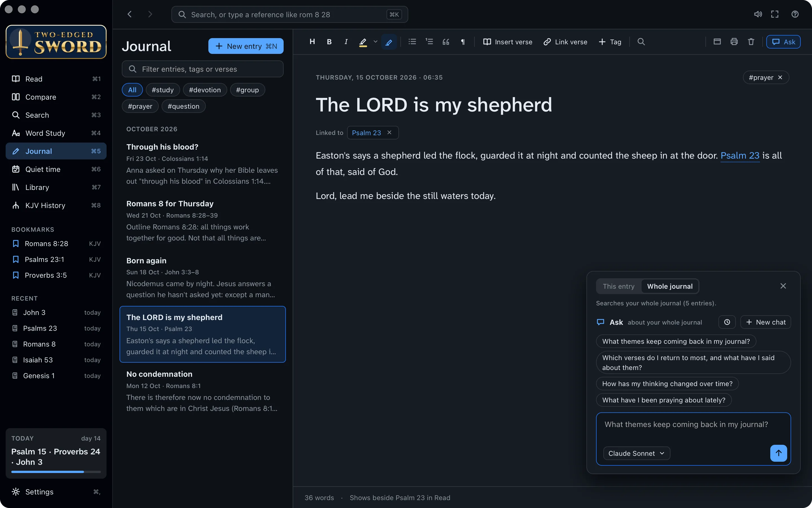This screenshot has height=508, width=812.
Task: Click Link verse button
Action: [565, 42]
